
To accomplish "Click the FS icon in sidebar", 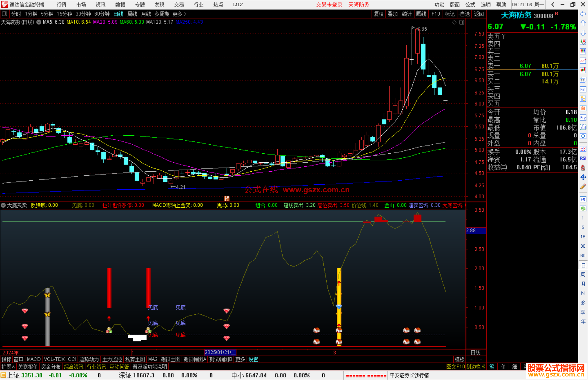I will tap(583, 199).
